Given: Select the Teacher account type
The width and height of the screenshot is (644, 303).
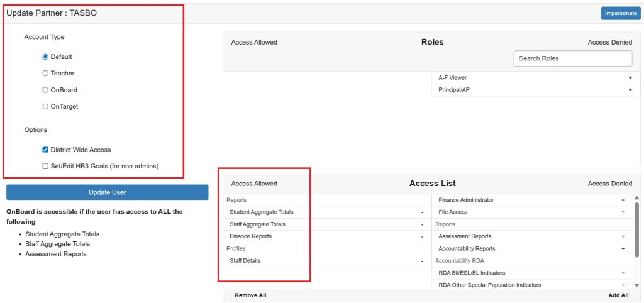Looking at the screenshot, I should (x=45, y=74).
